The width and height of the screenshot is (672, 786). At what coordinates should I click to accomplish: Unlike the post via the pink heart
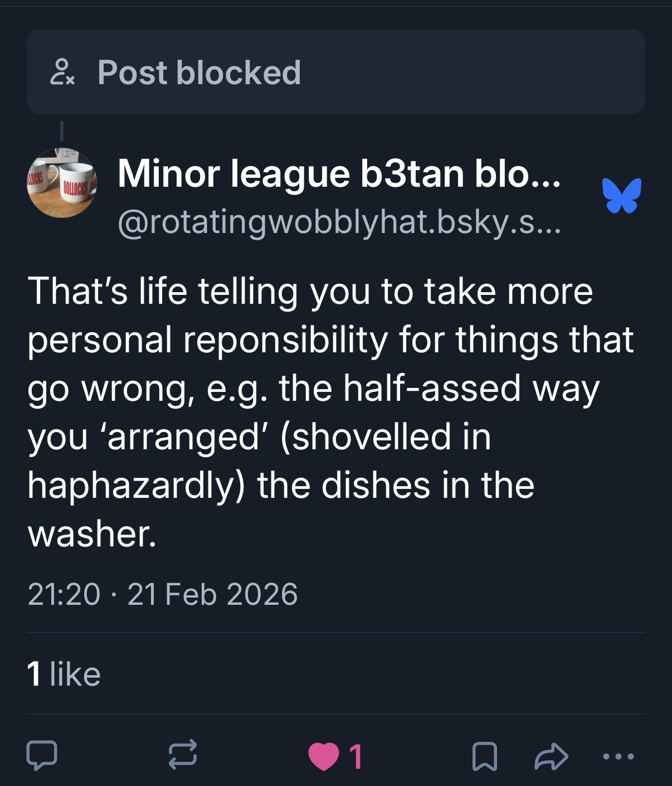click(324, 756)
